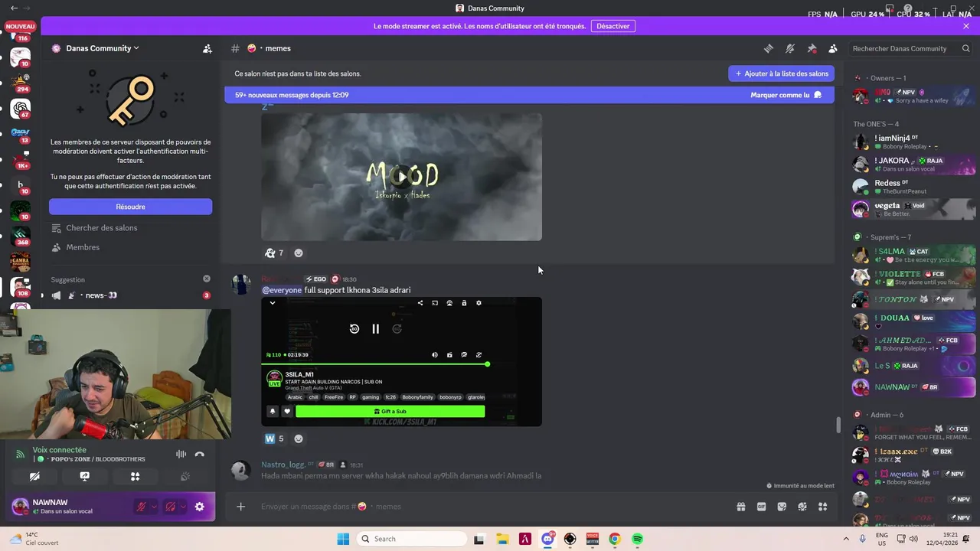This screenshot has width=980, height=551.
Task: Click the 59+ nouveaux messages banner
Action: (529, 95)
